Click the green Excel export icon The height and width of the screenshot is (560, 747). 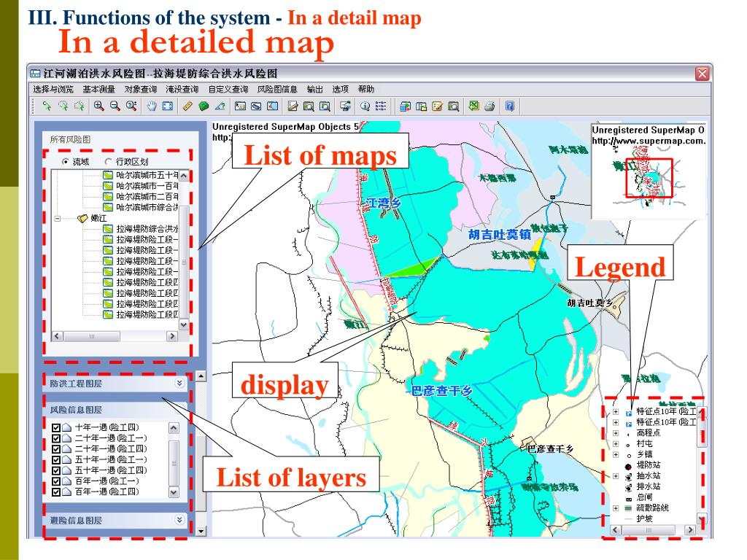(x=473, y=106)
